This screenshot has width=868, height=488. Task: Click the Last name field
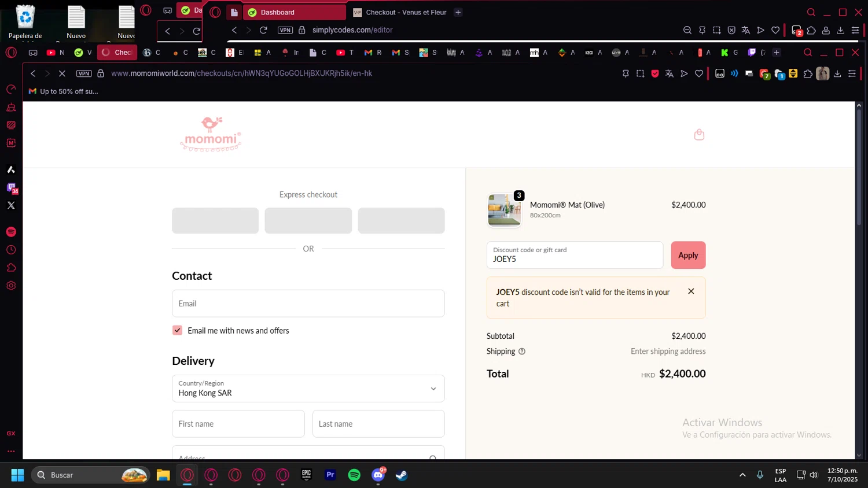pyautogui.click(x=378, y=424)
